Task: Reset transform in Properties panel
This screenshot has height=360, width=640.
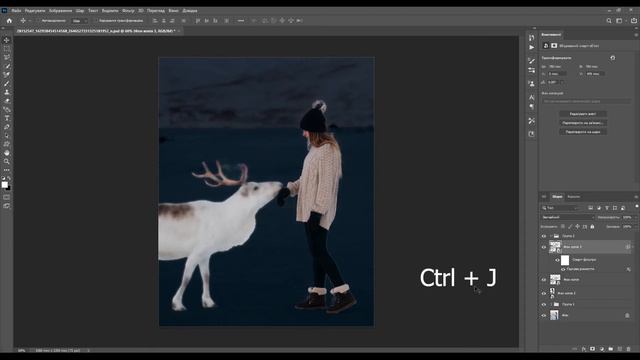Action: pyautogui.click(x=613, y=58)
